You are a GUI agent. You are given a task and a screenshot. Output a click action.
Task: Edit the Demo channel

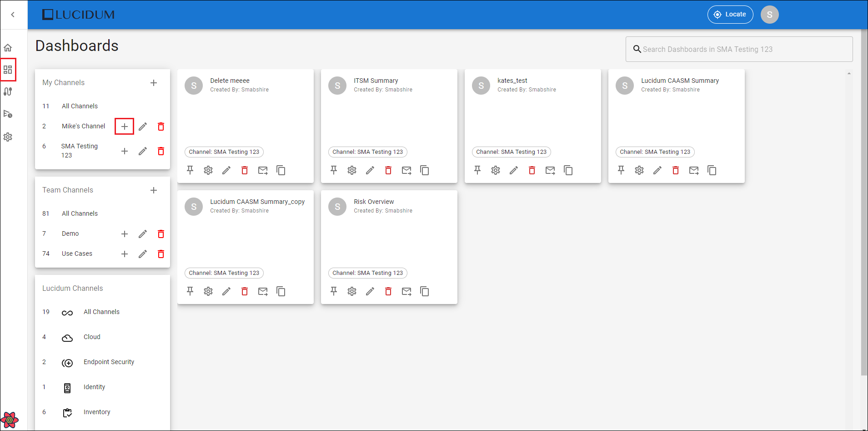[143, 234]
